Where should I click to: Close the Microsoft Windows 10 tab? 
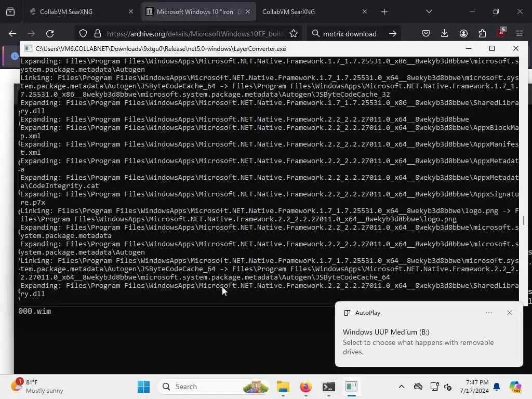point(248,11)
